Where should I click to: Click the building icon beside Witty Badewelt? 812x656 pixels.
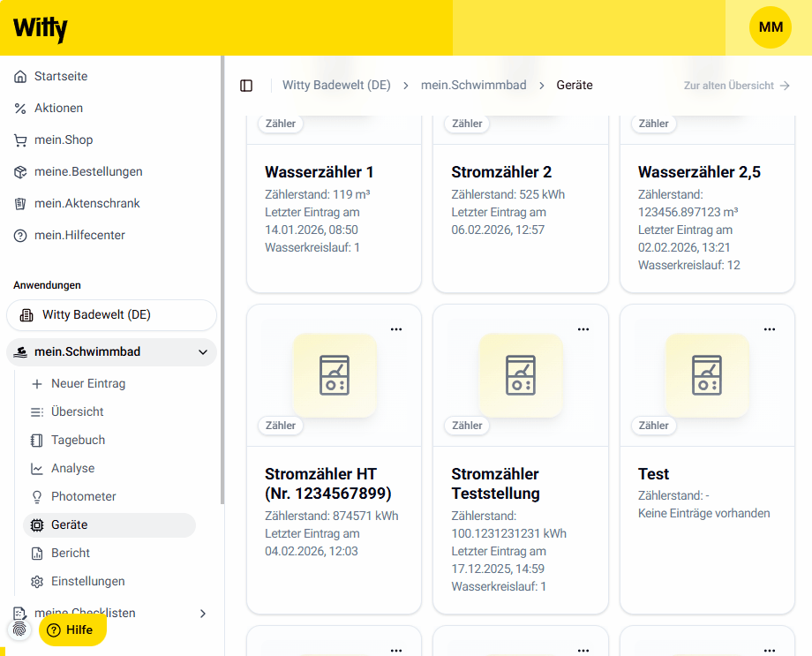click(x=26, y=315)
